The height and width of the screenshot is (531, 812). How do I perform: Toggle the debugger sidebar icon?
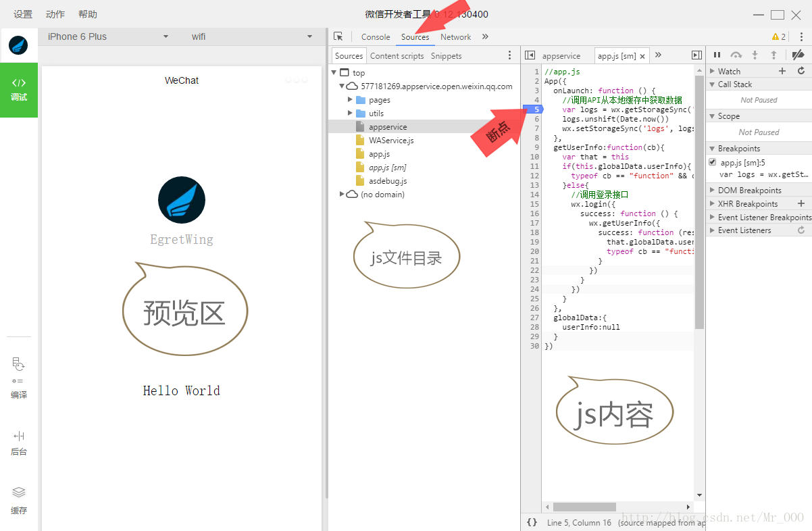pos(696,55)
